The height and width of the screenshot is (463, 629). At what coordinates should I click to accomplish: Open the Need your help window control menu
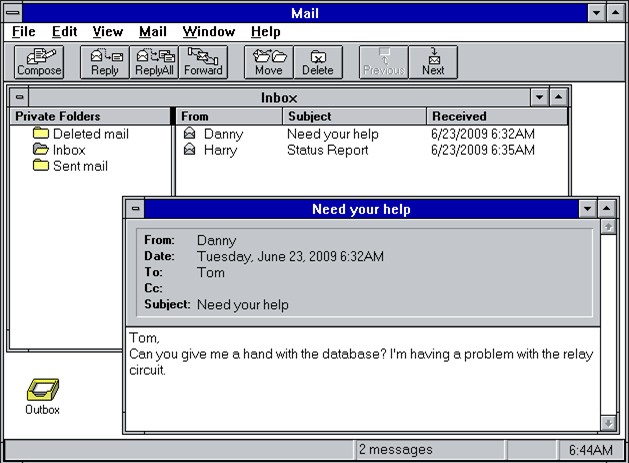click(x=135, y=209)
